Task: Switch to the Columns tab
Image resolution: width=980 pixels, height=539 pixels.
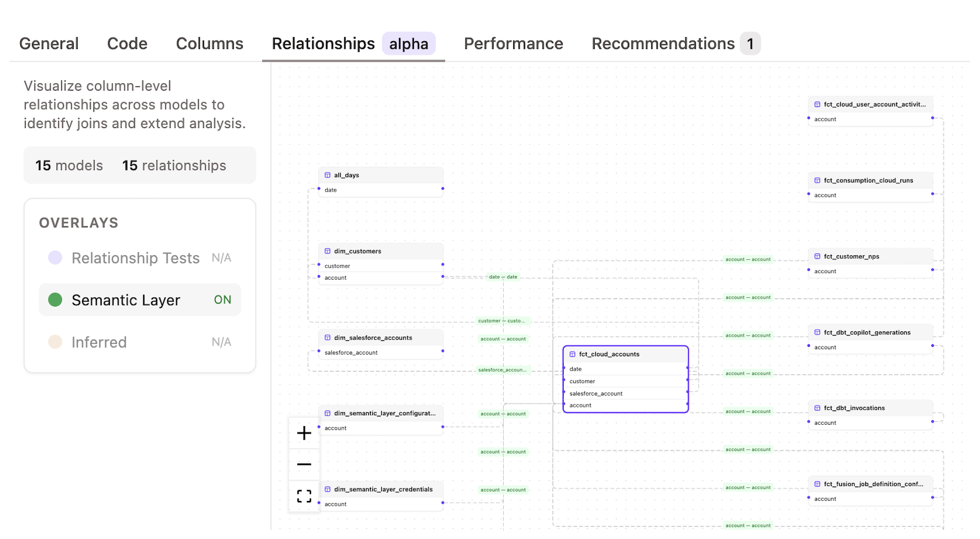Action: coord(209,43)
